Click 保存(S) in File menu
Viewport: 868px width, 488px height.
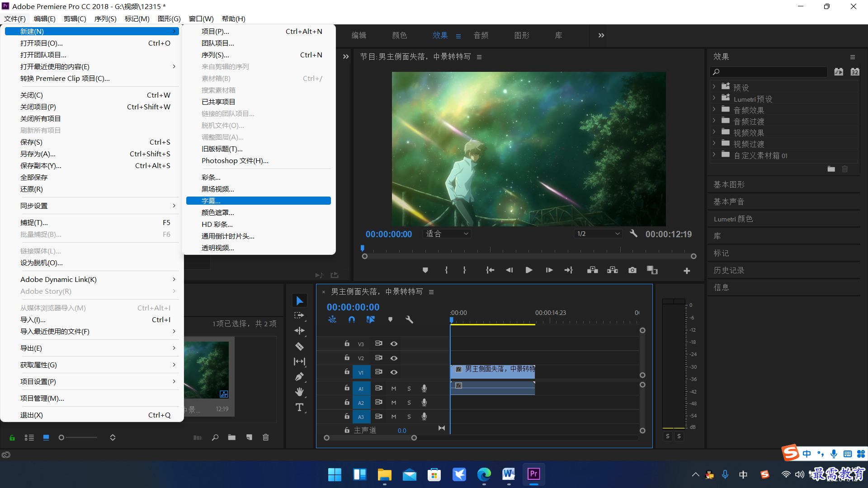pos(92,142)
